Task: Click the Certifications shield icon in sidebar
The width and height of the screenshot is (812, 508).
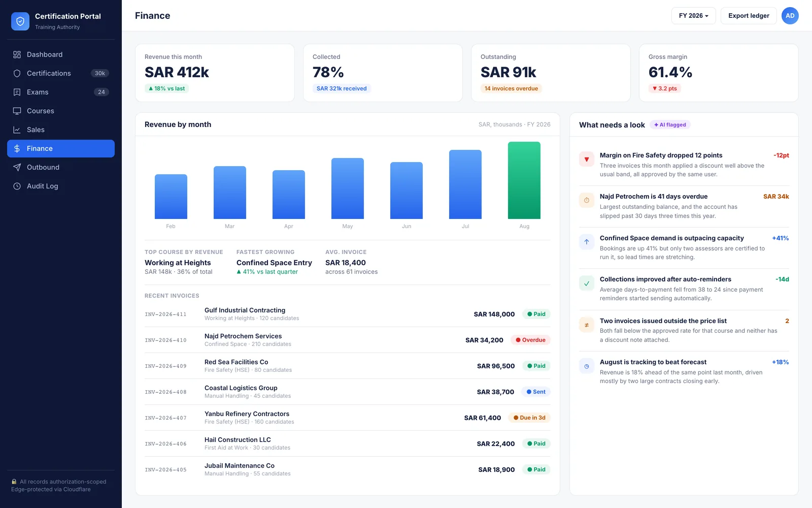Action: 17,73
